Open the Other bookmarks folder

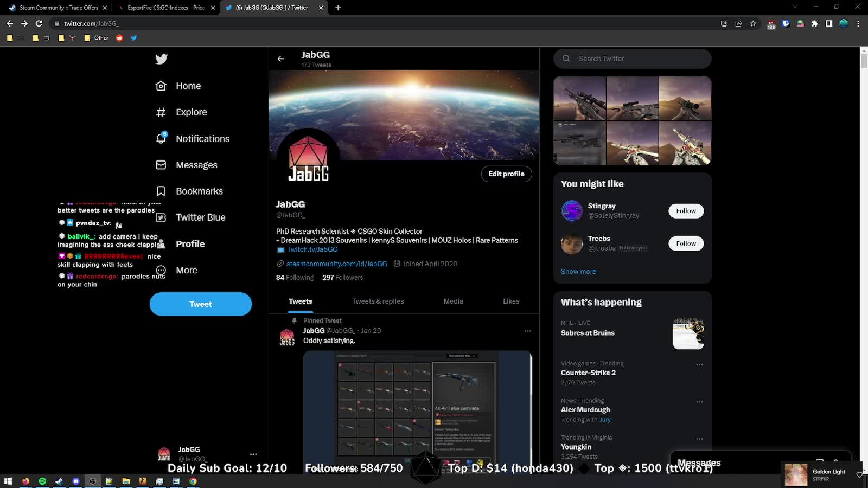tap(97, 38)
